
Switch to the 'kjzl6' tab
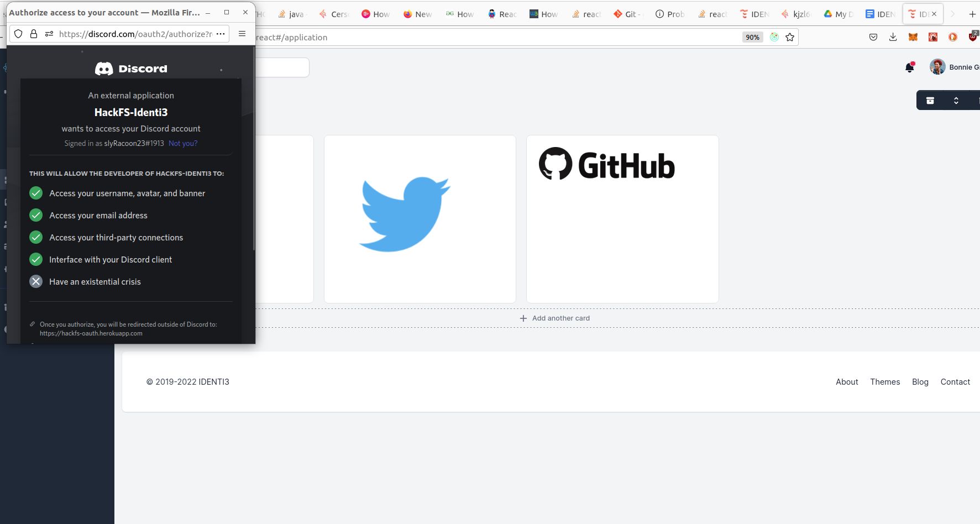[x=796, y=14]
